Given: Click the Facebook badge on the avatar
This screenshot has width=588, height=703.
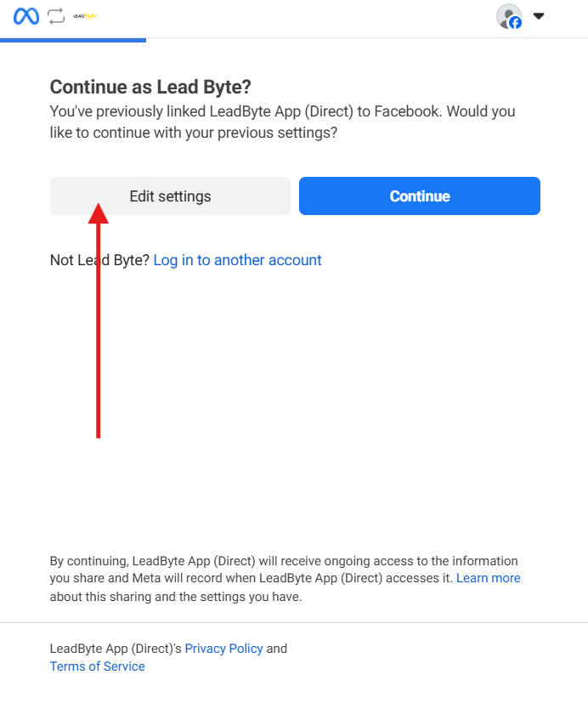Looking at the screenshot, I should (516, 22).
